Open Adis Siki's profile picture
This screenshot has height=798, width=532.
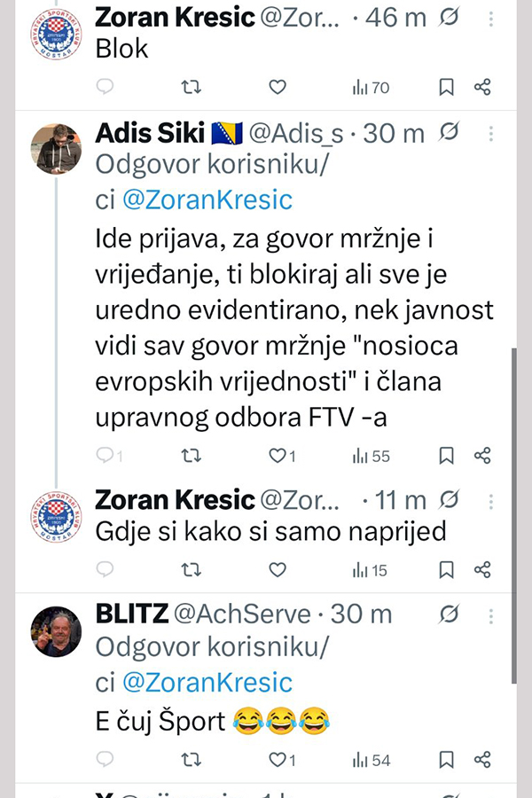[59, 146]
